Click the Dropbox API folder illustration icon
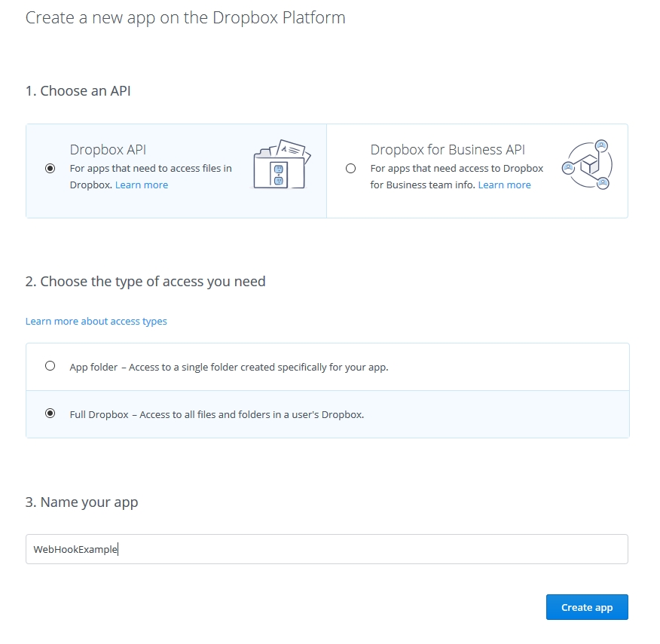 click(x=282, y=164)
